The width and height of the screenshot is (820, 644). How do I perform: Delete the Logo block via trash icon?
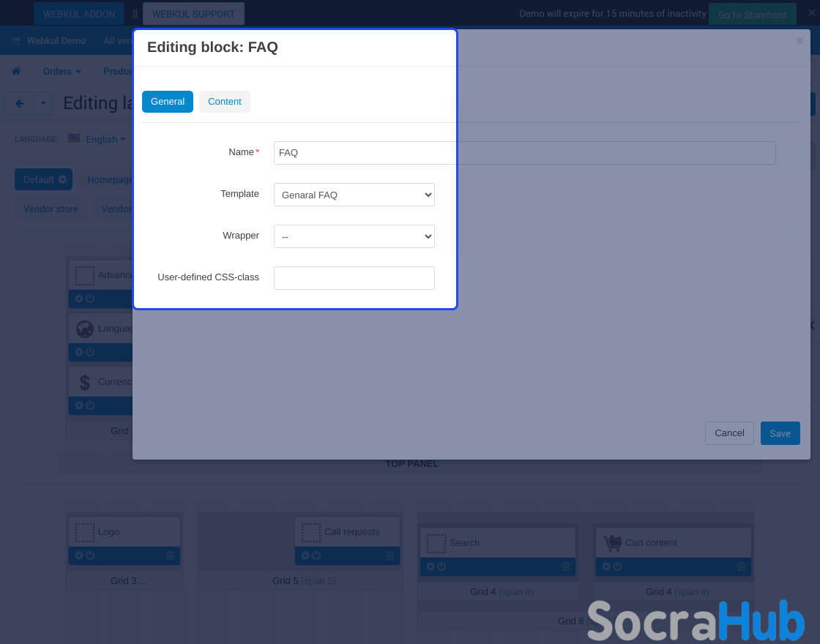(170, 555)
